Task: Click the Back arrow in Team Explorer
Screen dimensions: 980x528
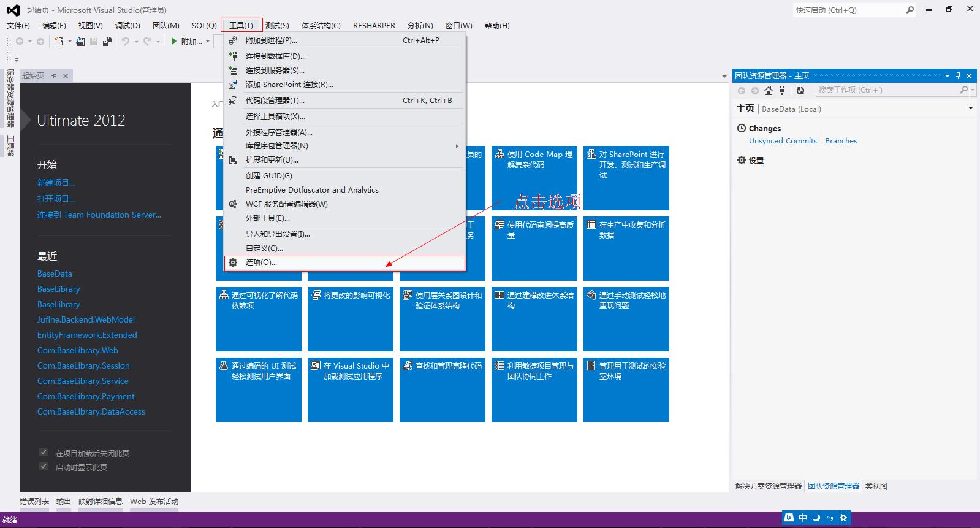Action: coord(742,90)
